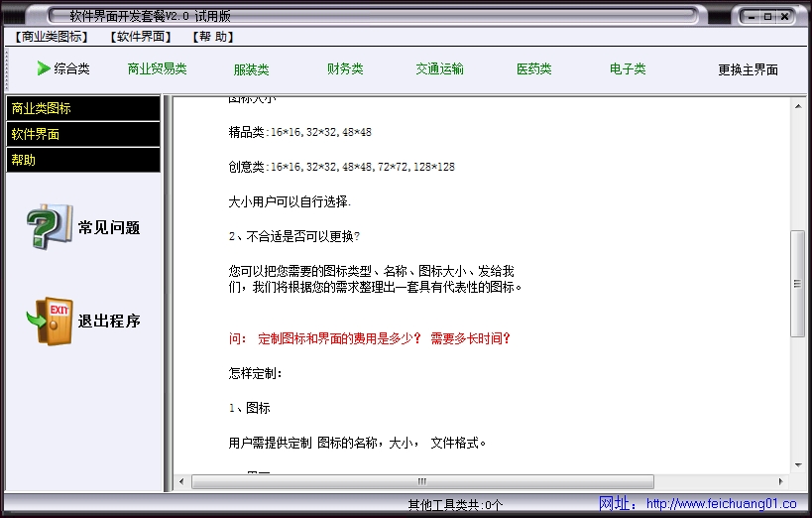Select the 医药类 category
812x518 pixels.
(533, 69)
